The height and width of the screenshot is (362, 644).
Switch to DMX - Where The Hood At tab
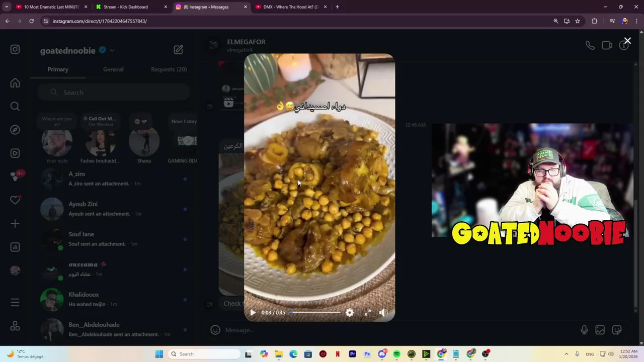291,7
